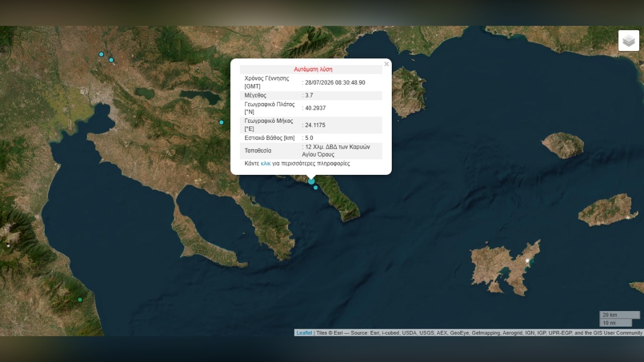Click the longitude value 24.1175
Screen dimensions: 644x362
coord(315,125)
